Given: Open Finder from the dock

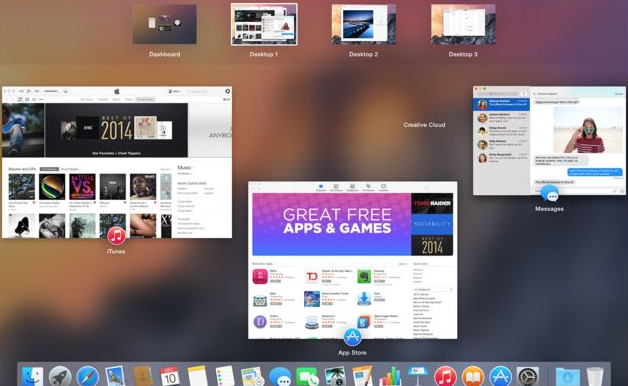Looking at the screenshot, I should pos(32,376).
